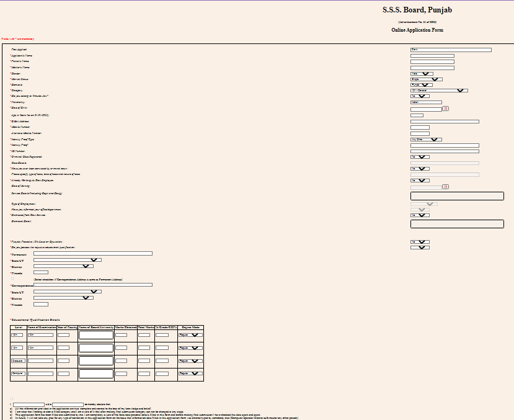Click the Permanent address text field
Viewport: 514px width, 420px height.
[x=93, y=254]
